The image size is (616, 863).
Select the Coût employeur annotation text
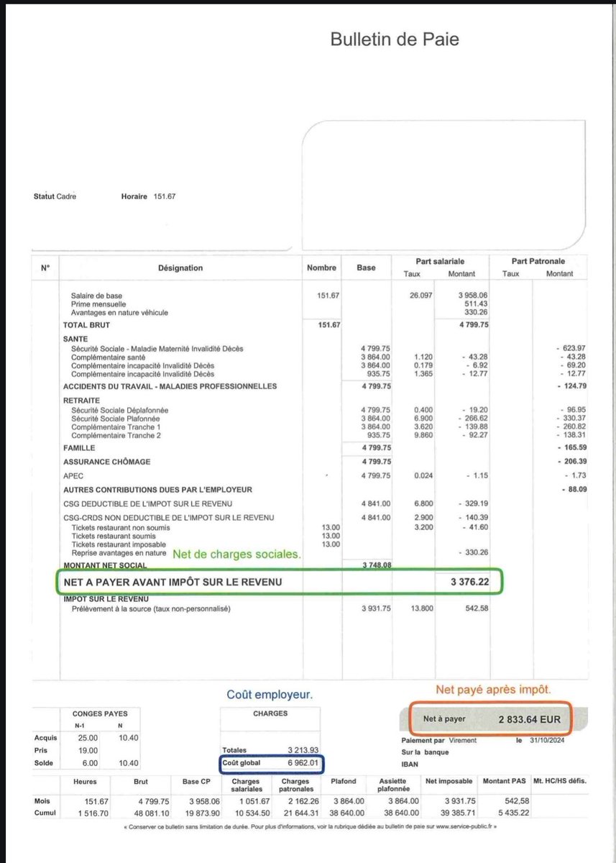[270, 693]
